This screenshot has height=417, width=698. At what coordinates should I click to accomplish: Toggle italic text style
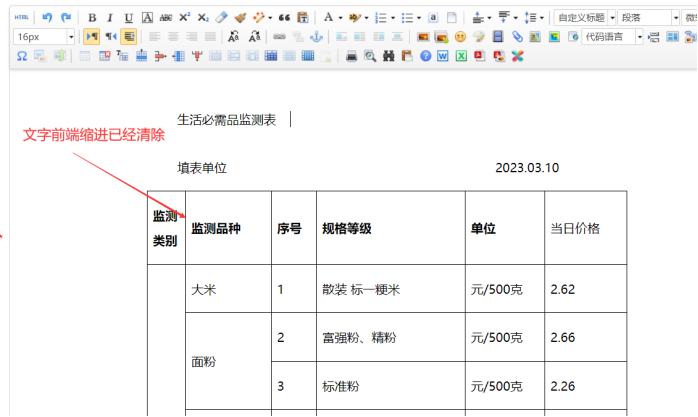click(110, 18)
